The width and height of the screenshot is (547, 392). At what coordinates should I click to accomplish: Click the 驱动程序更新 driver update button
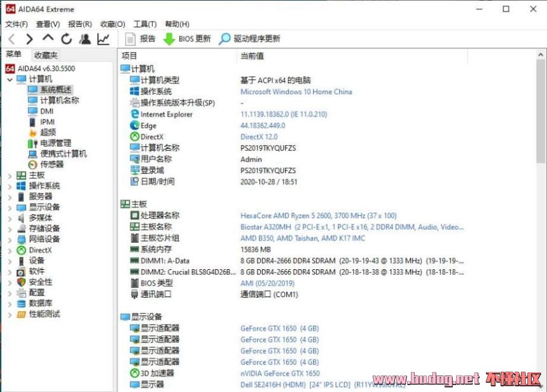249,39
